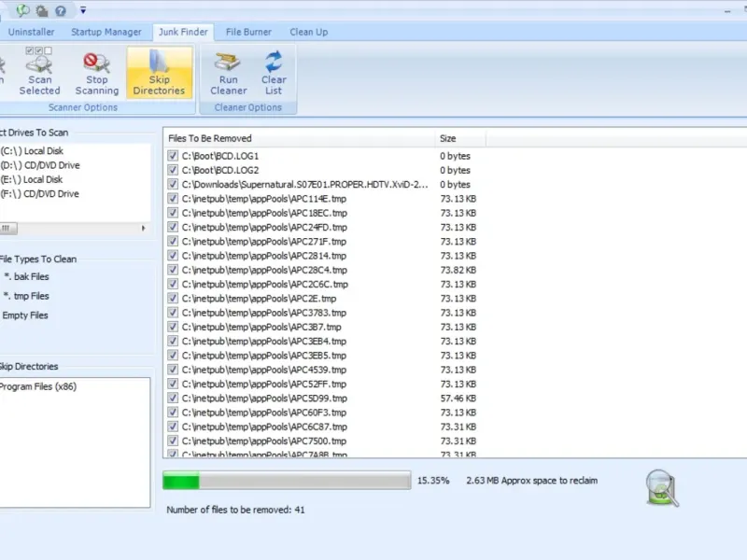
Task: Select the Empty Files type
Action: [25, 315]
